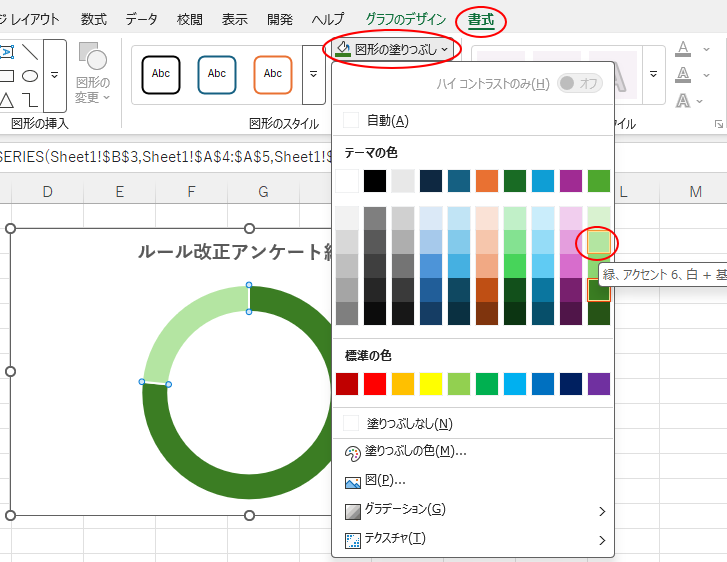Select column D header
The image size is (727, 562).
[47, 192]
